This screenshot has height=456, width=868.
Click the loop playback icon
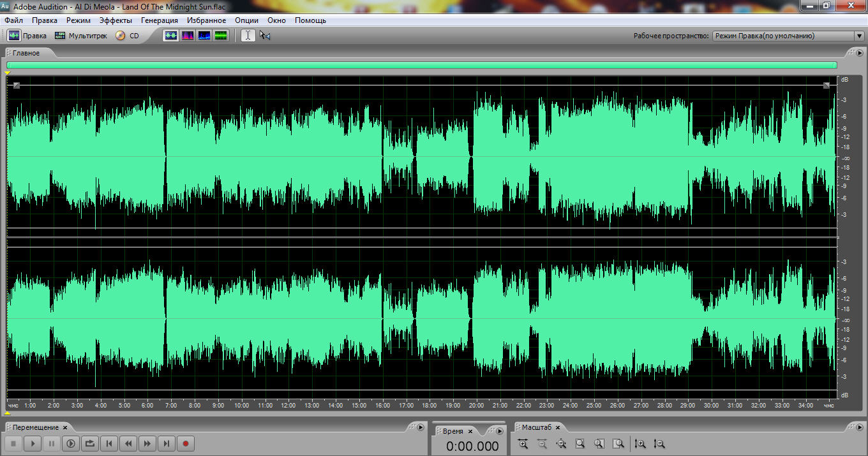(90, 443)
